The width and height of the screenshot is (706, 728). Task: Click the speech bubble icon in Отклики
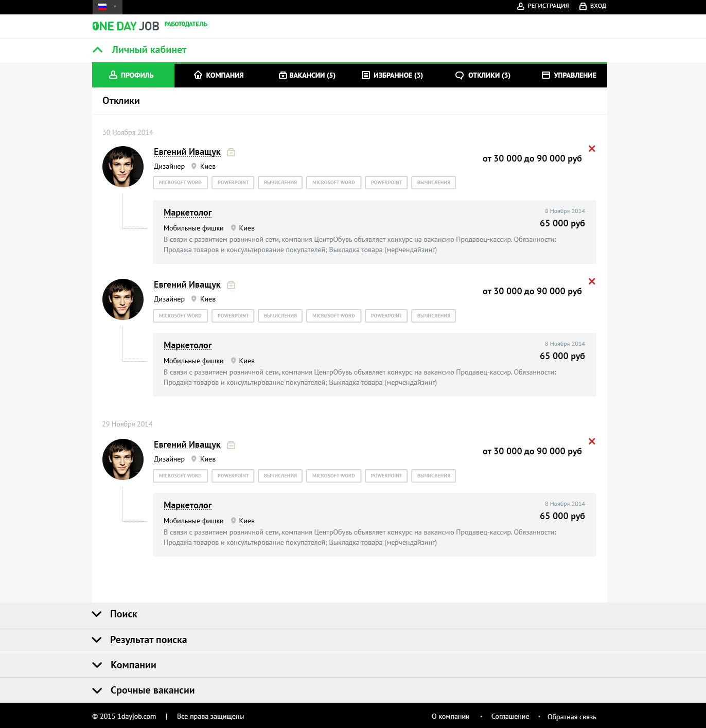point(460,75)
